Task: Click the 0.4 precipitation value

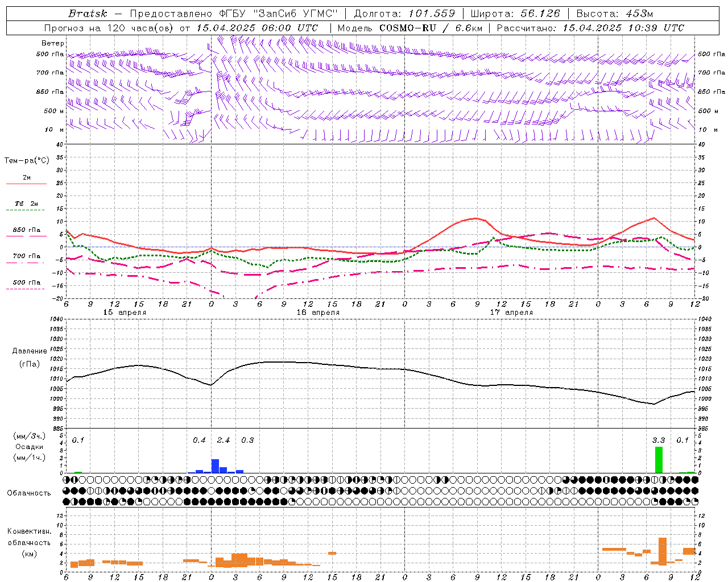Action: pos(199,440)
